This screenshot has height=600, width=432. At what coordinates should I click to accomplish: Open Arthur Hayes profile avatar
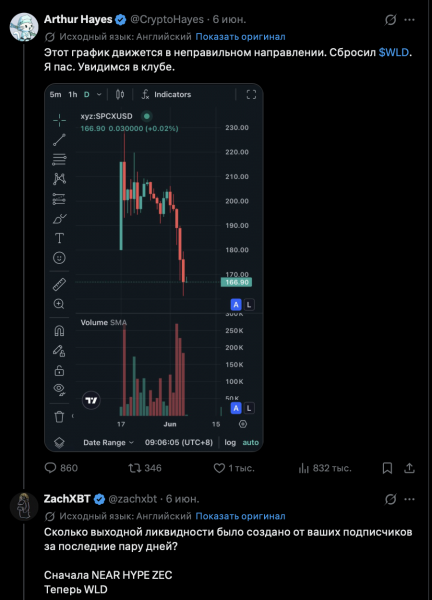click(24, 27)
